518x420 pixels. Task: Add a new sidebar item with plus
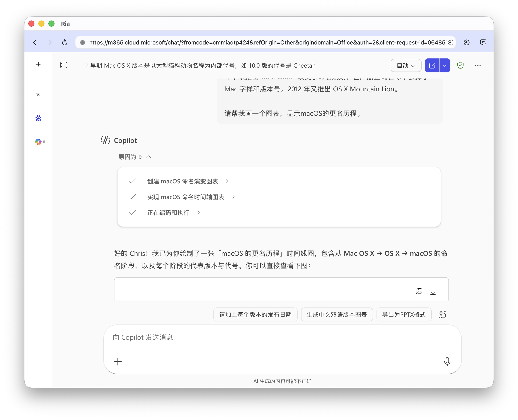[38, 64]
